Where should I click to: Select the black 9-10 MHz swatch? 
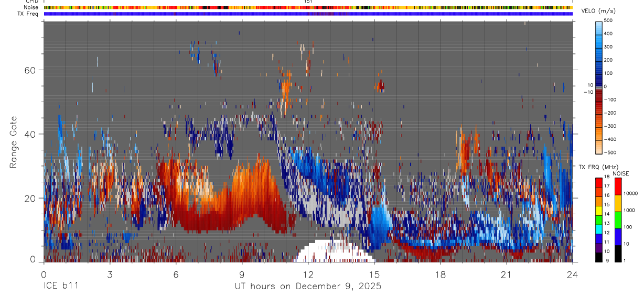(x=598, y=257)
